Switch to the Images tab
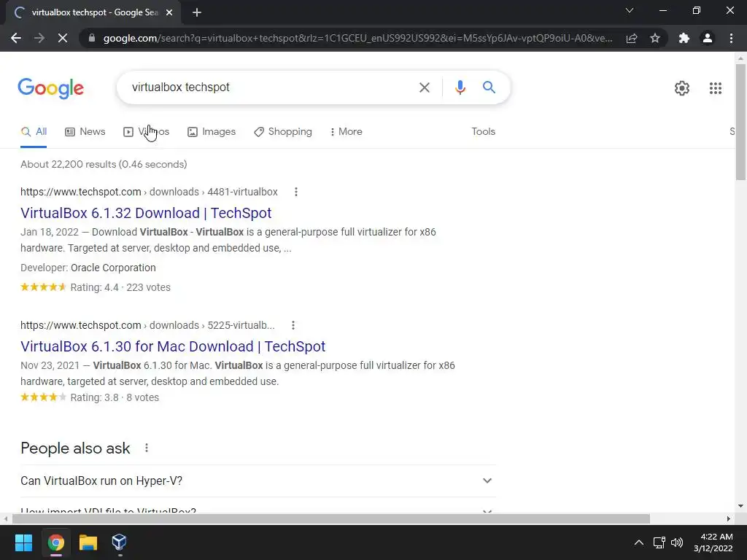This screenshot has width=747, height=560. click(x=212, y=132)
